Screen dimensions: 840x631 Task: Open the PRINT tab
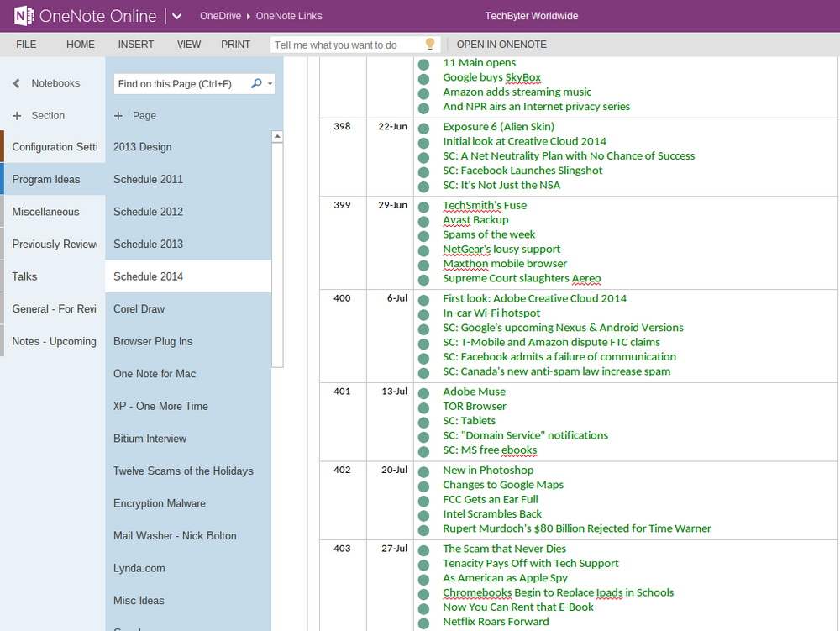click(236, 45)
